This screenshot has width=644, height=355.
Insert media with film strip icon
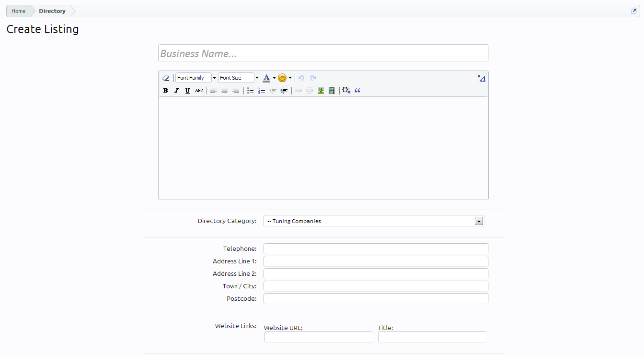click(332, 90)
